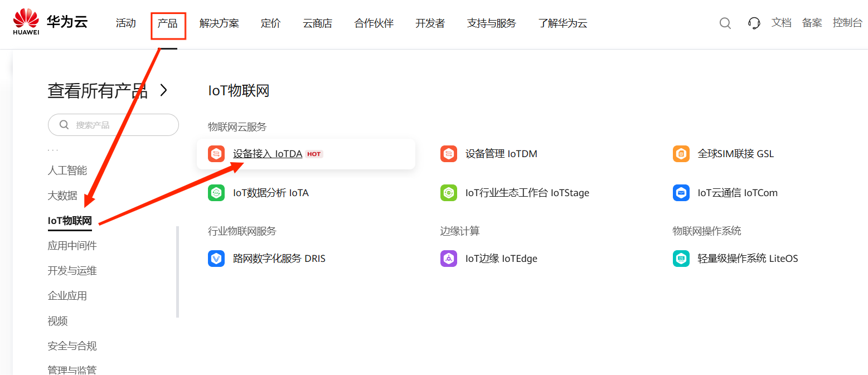The height and width of the screenshot is (375, 868).
Task: Click the IoTStage product icon
Action: (449, 193)
